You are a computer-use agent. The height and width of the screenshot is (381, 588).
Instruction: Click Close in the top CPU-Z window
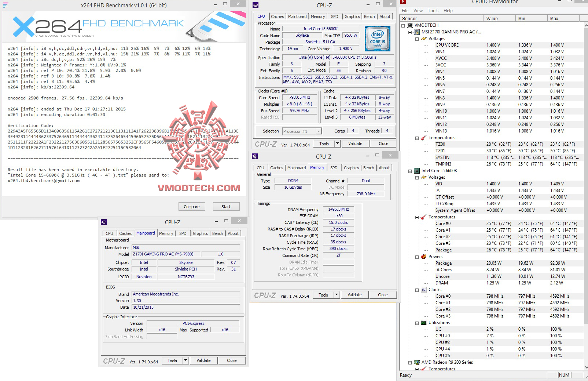point(383,144)
